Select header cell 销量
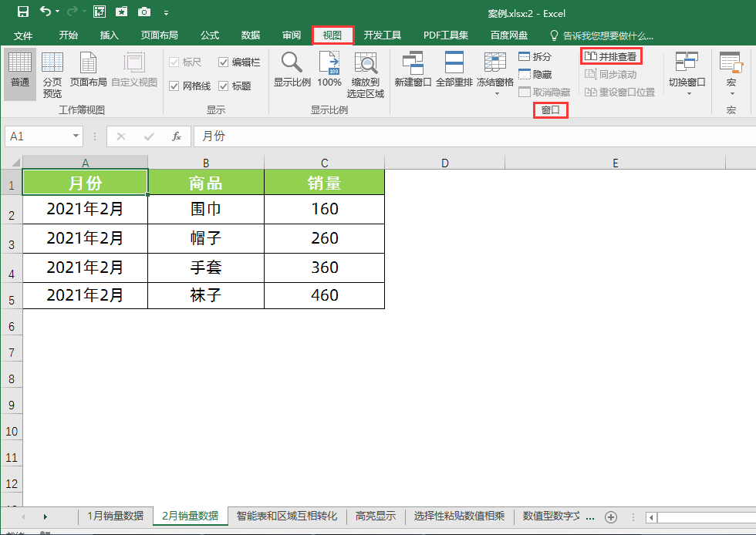This screenshot has height=535, width=756. coord(325,183)
